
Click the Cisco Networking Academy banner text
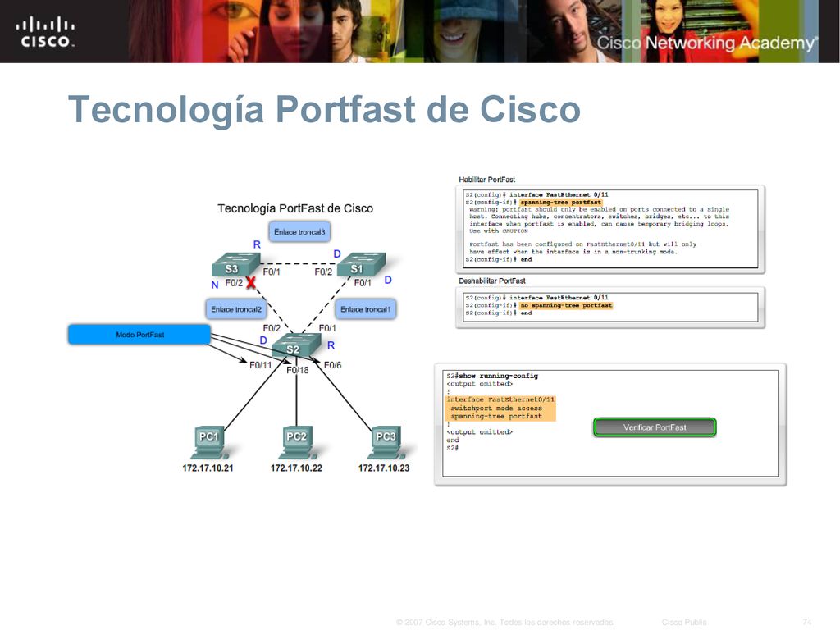pos(707,43)
